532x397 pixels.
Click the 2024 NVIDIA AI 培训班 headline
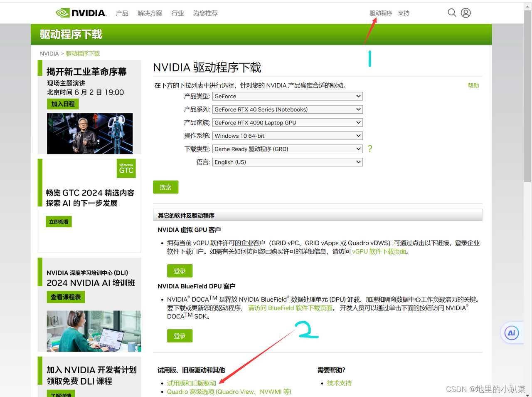coord(91,283)
